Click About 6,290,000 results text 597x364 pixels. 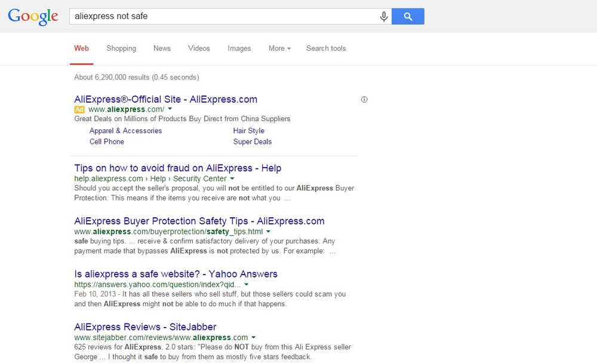(136, 78)
